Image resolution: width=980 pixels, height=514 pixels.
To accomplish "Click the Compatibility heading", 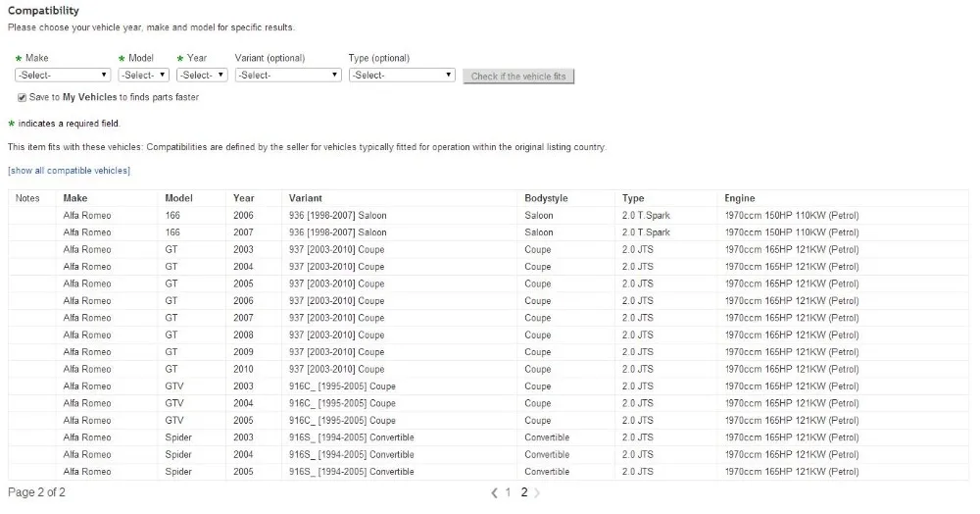I will [x=43, y=11].
